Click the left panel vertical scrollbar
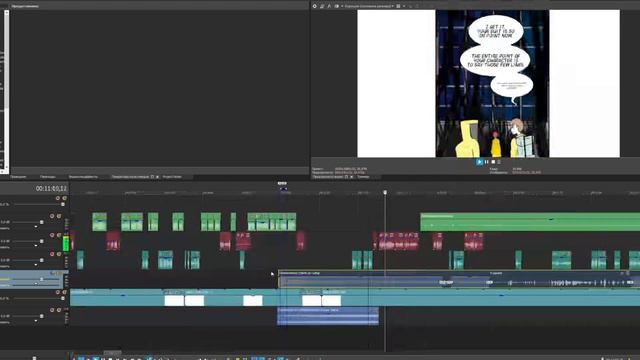Viewport: 640px width, 360px height. tap(6, 90)
